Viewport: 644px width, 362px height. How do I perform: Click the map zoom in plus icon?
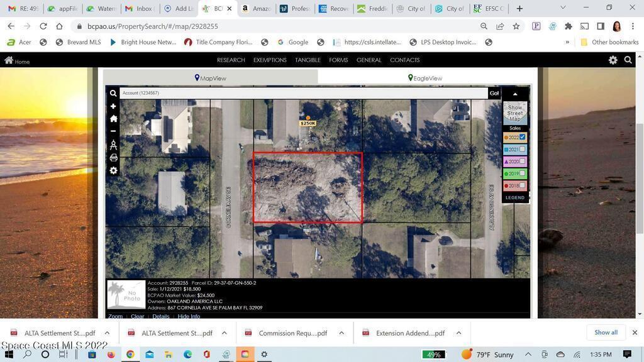point(113,106)
